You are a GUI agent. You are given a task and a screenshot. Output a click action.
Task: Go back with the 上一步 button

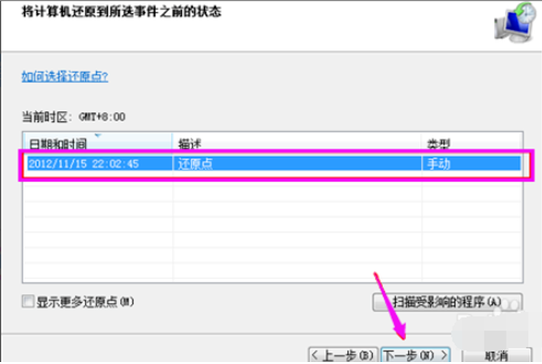343,355
